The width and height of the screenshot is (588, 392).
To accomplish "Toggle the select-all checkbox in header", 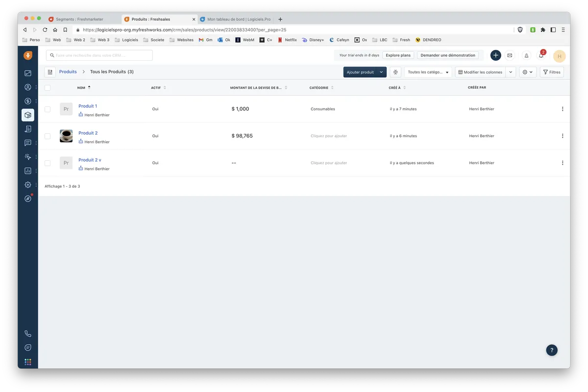I will coord(48,88).
